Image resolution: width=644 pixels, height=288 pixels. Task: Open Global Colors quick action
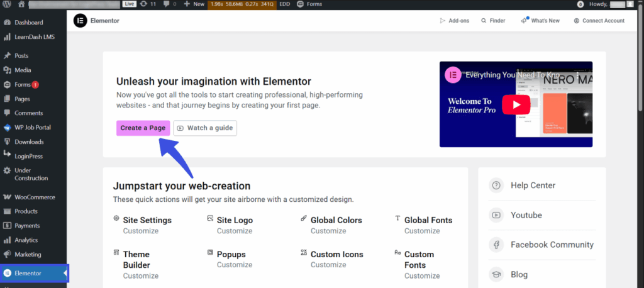point(336,220)
